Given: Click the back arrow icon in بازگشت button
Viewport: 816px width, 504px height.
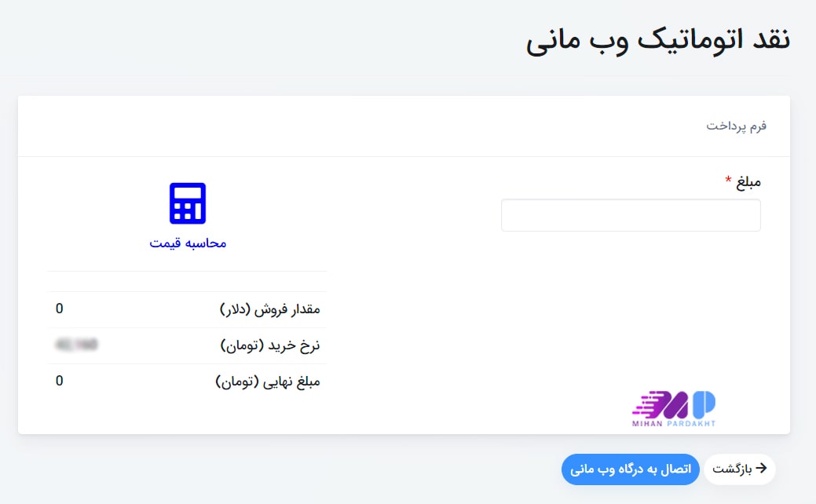Looking at the screenshot, I should tap(762, 469).
